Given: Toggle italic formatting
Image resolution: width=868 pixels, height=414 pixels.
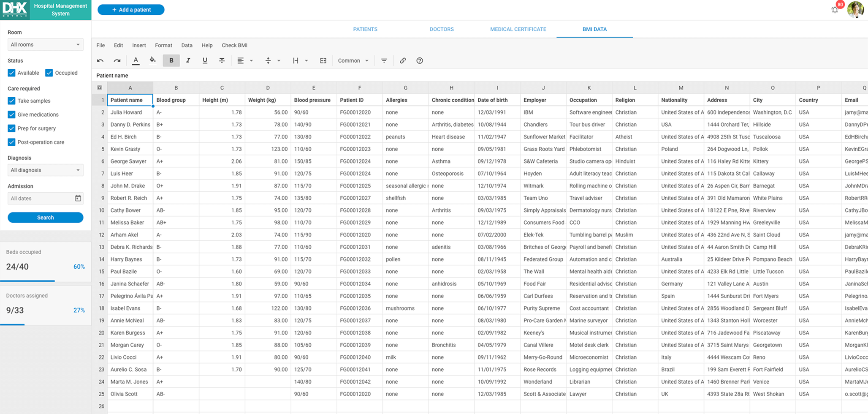Looking at the screenshot, I should click(x=188, y=60).
